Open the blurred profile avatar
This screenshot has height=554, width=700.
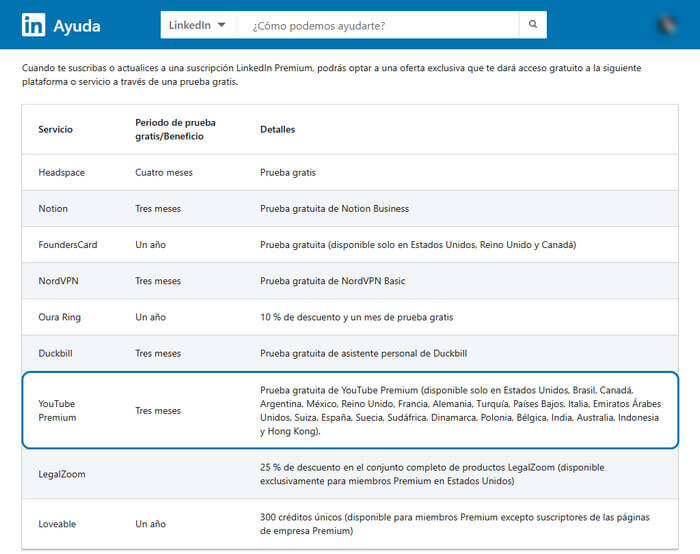pyautogui.click(x=667, y=25)
